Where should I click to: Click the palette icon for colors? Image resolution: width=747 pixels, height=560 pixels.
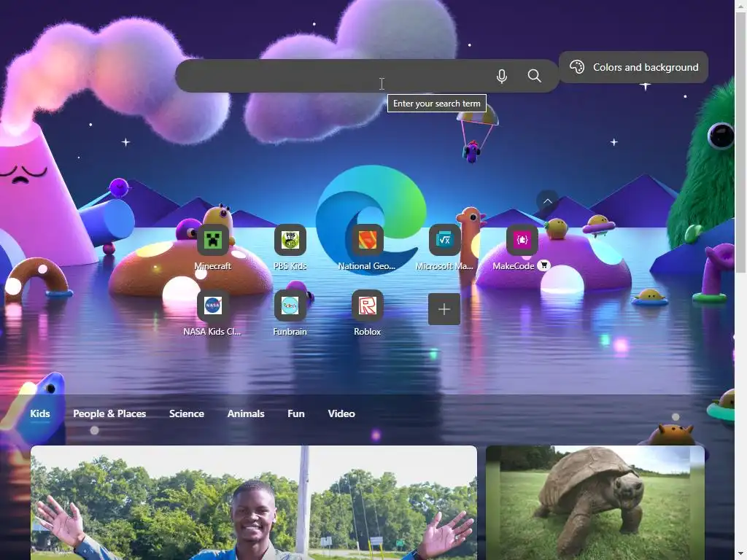click(x=577, y=67)
